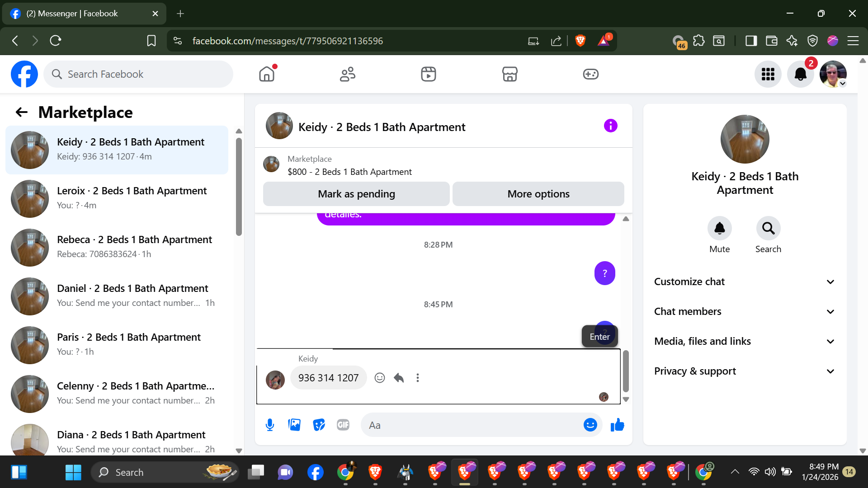Viewport: 868px width, 488px height.
Task: Send a thumbs-up like
Action: pos(617,425)
